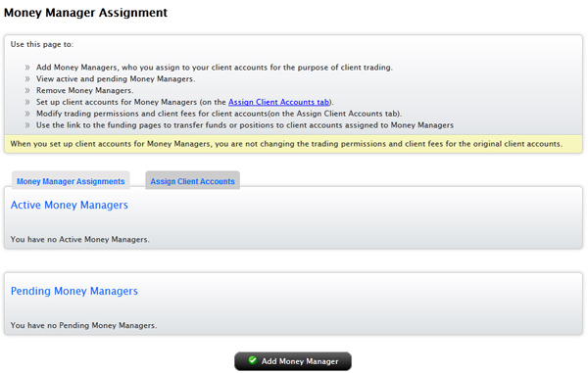The height and width of the screenshot is (373, 588).
Task: Click the 'Use the link to the funding pages' bullet
Action: [x=244, y=125]
